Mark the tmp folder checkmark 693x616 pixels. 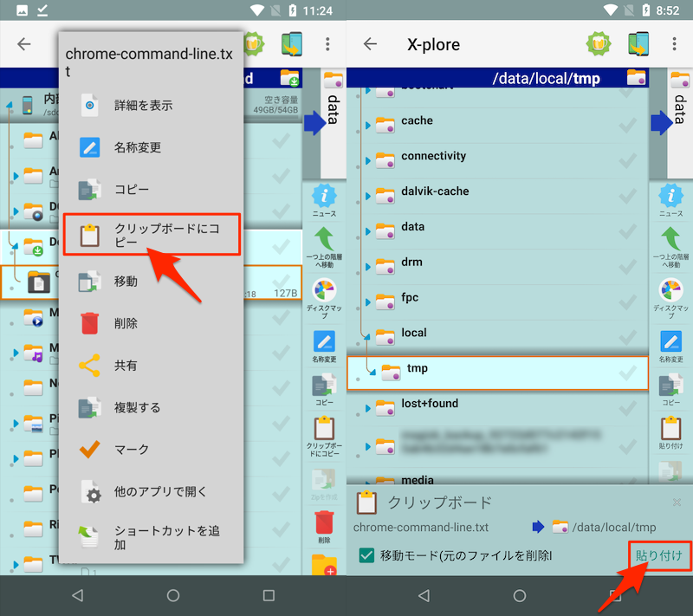[627, 373]
